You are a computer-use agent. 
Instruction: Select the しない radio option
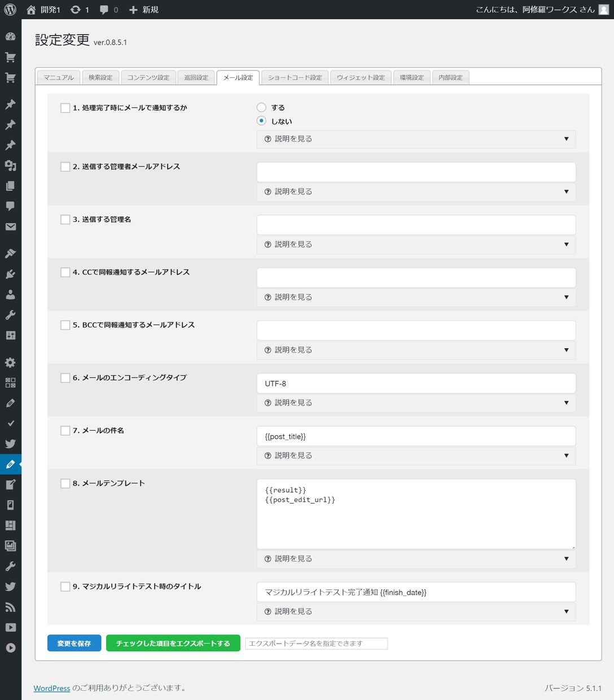pos(261,121)
